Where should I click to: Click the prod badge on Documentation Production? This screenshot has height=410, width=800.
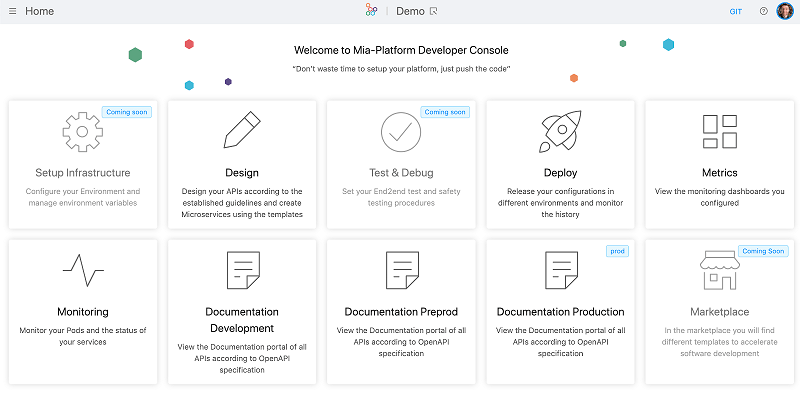pos(617,251)
